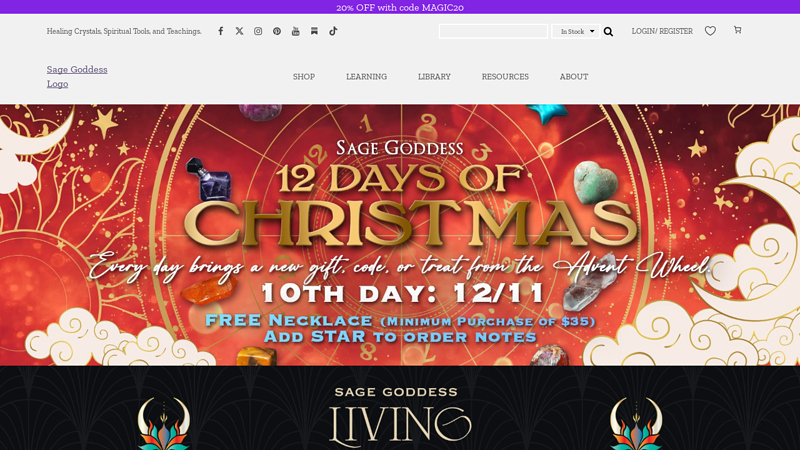Open the X (Twitter) social icon
Image resolution: width=800 pixels, height=450 pixels.
(239, 31)
